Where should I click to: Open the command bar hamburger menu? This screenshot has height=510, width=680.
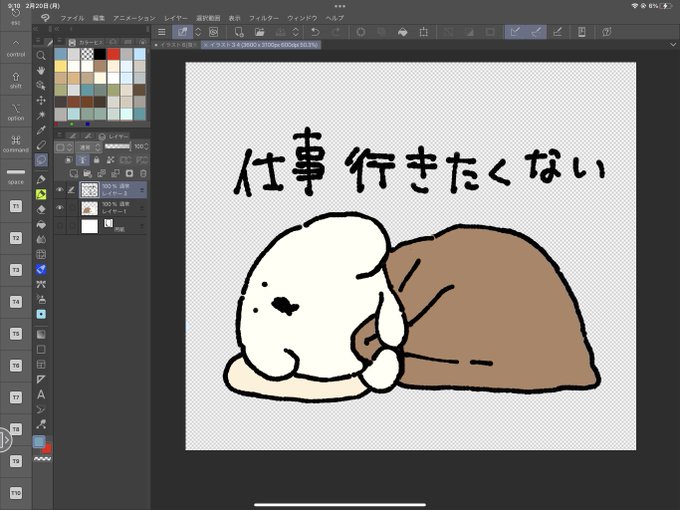point(162,32)
